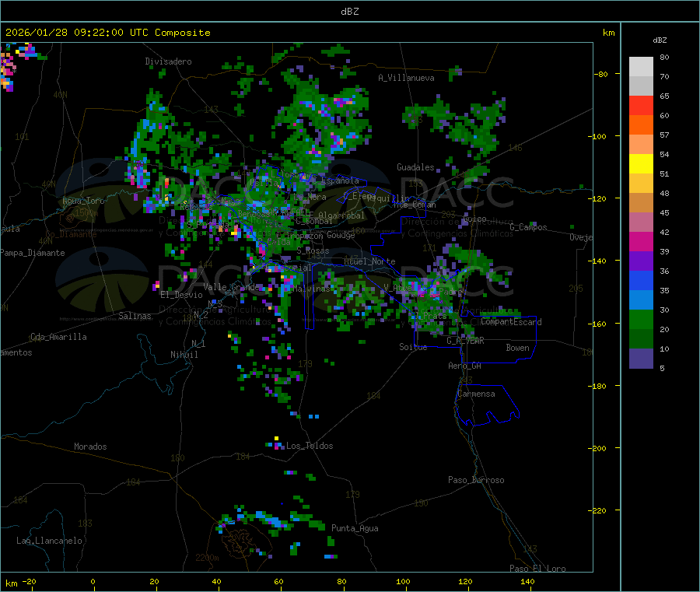Click the Morados location label
Image resolution: width=700 pixels, height=592 pixels.
pos(90,447)
